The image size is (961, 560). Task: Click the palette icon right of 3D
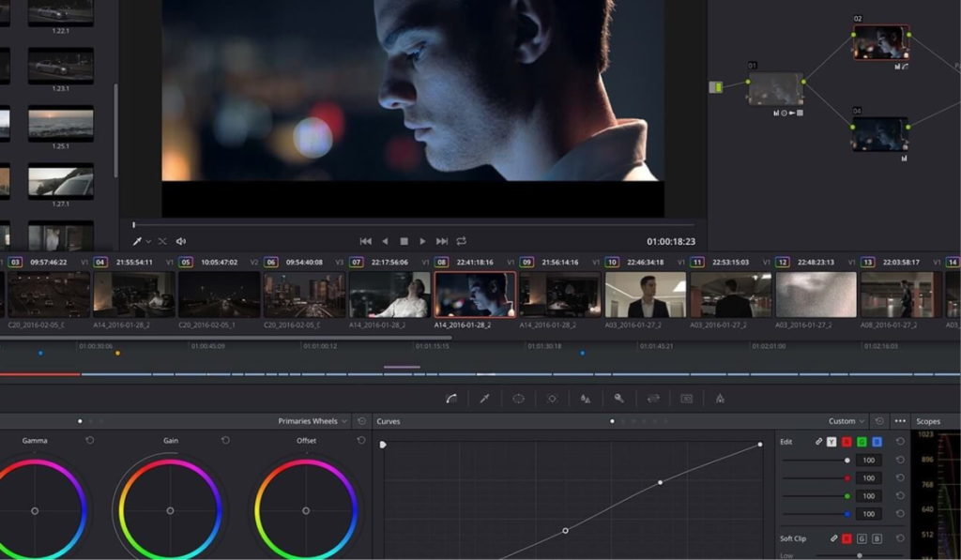click(720, 399)
